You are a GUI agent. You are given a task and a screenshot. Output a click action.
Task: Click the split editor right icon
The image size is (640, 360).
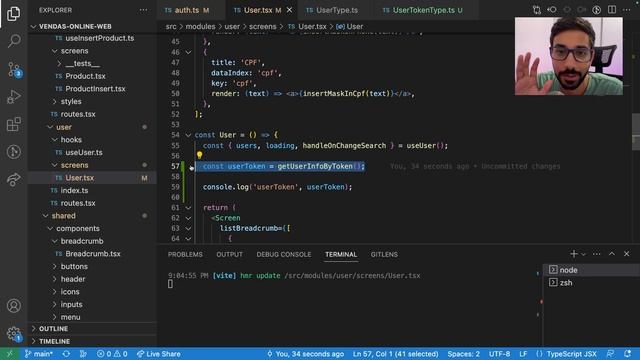[611, 10]
